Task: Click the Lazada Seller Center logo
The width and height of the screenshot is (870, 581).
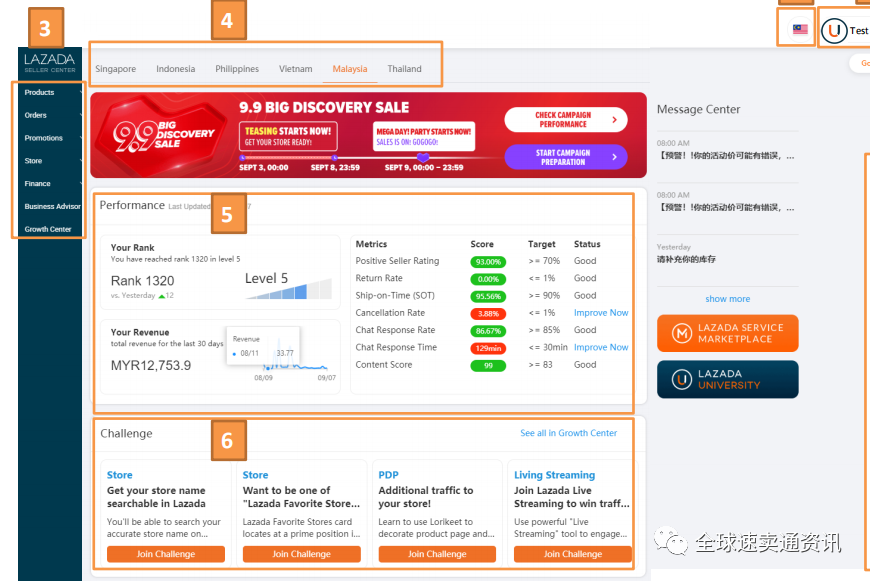Action: (x=49, y=63)
